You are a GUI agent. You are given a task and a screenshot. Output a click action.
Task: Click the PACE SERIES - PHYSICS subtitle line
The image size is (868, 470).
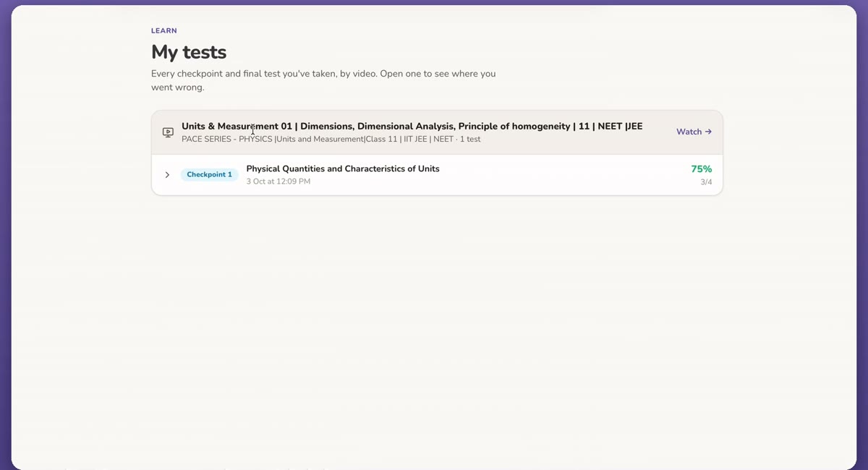coord(331,139)
